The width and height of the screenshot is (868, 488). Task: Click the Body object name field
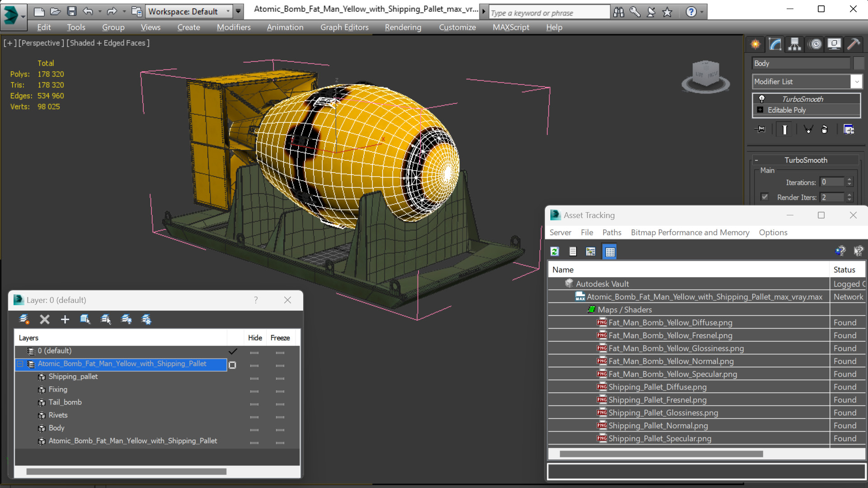coord(801,63)
